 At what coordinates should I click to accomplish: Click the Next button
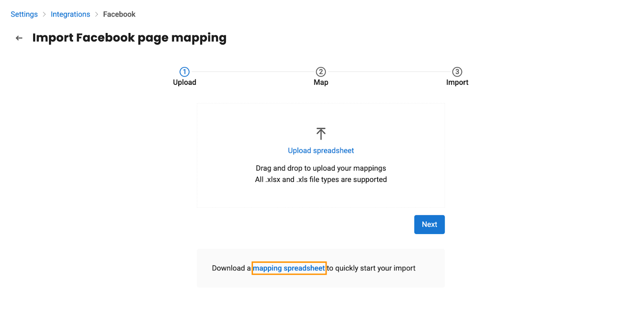point(429,225)
